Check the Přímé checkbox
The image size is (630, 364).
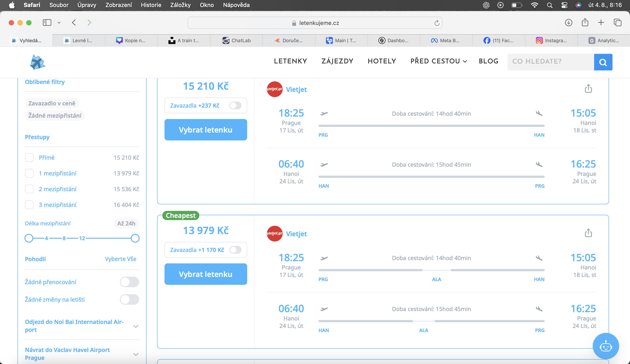tap(29, 157)
